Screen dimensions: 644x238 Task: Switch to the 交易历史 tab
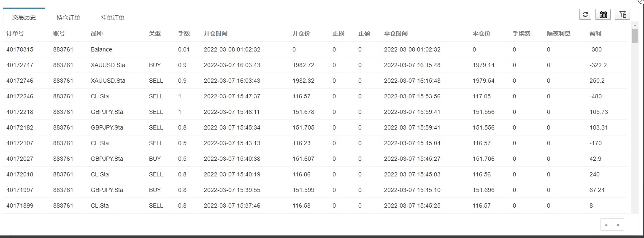click(x=24, y=17)
